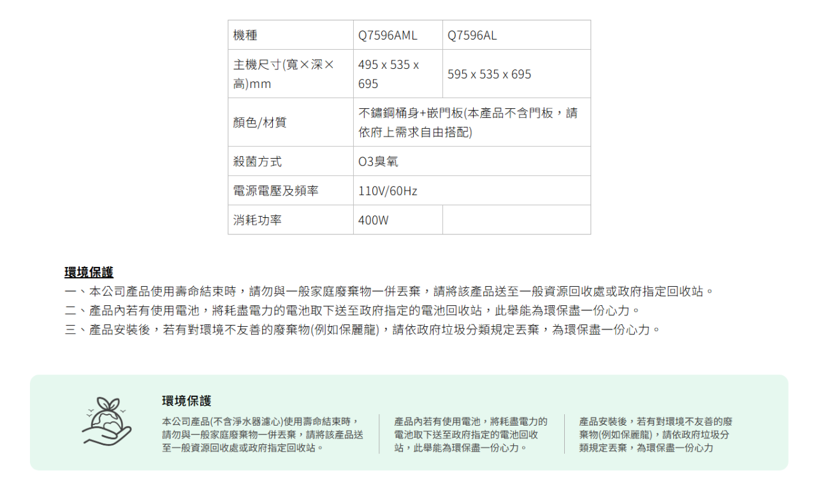Select the 機種 header cell
Screen dimensions: 816x504
(291, 35)
